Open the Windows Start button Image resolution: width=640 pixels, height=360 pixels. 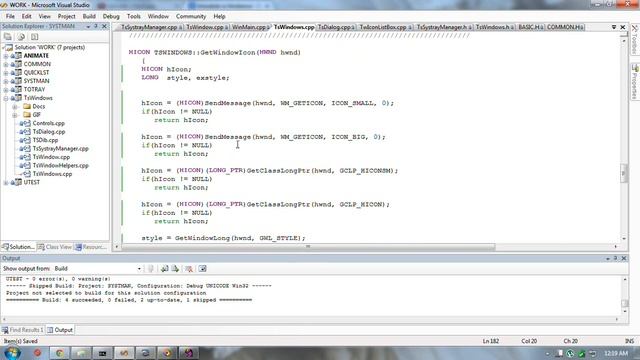pos(12,353)
